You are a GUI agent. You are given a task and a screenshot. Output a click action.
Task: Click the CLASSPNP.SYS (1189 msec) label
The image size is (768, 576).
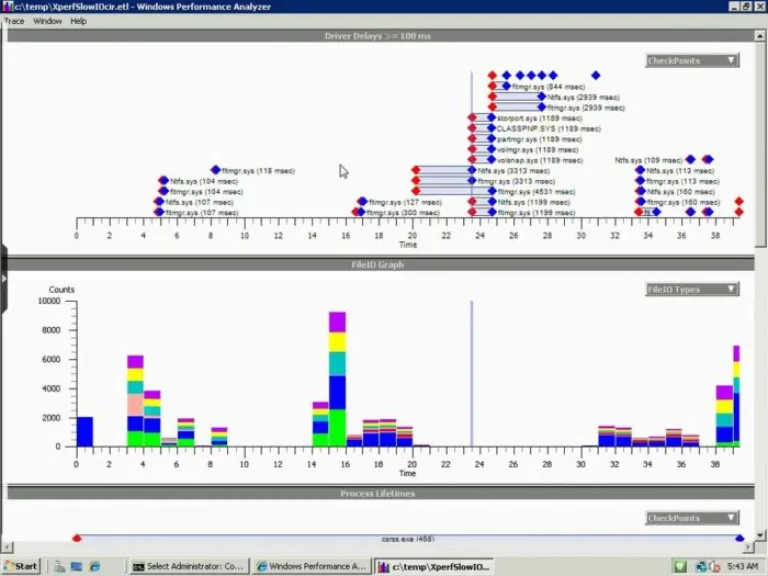[548, 129]
